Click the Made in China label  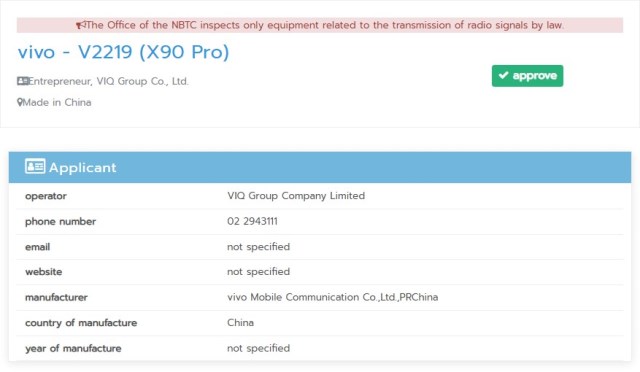tap(57, 102)
